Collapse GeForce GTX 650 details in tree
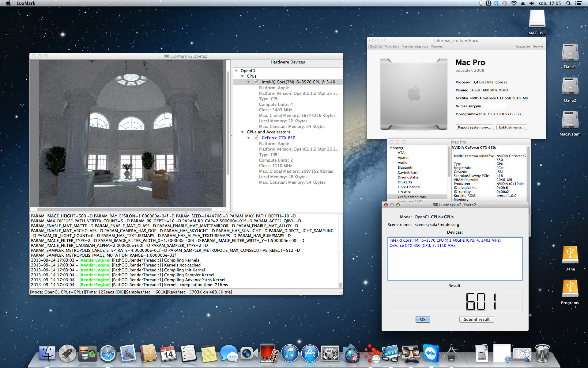Image resolution: width=588 pixels, height=368 pixels. pos(249,138)
